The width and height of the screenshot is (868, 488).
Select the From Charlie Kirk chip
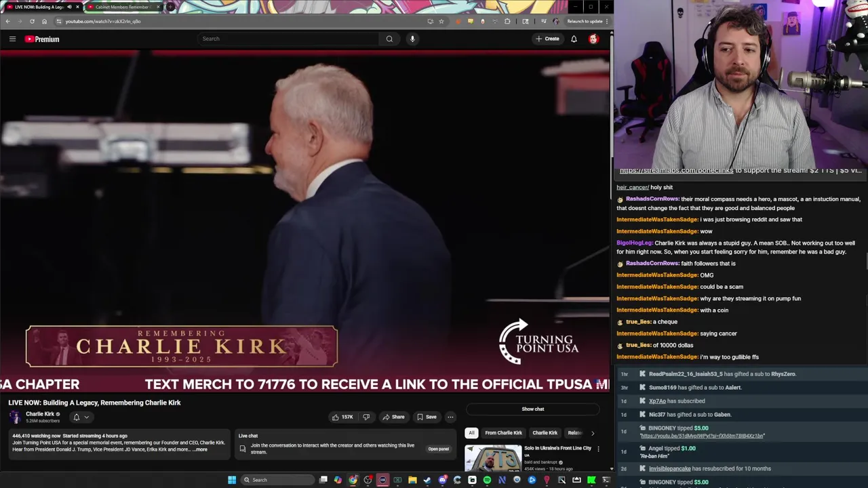pyautogui.click(x=503, y=432)
